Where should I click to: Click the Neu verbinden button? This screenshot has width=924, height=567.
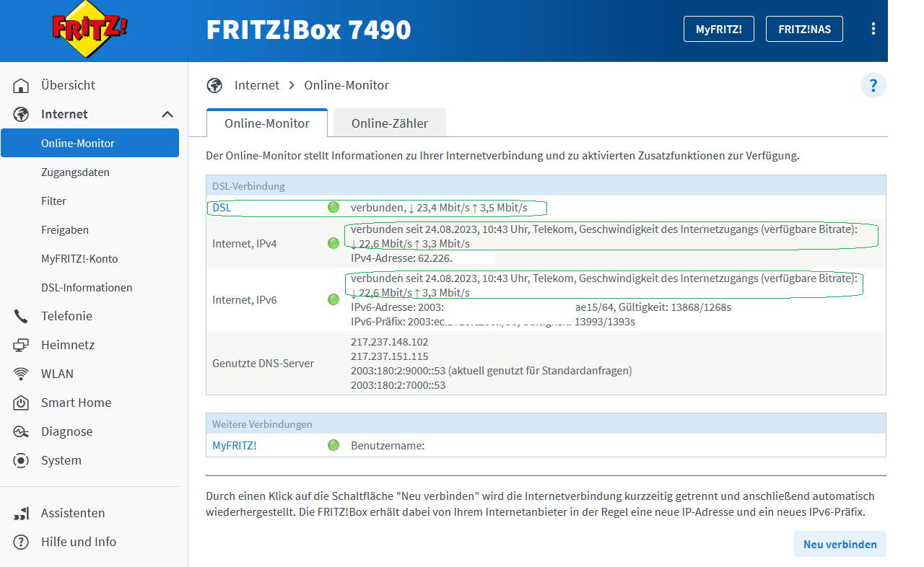840,545
